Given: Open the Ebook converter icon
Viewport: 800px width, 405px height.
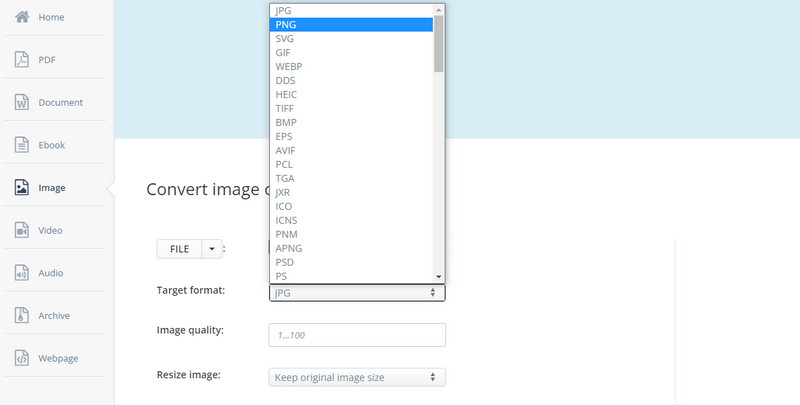Looking at the screenshot, I should pos(21,145).
